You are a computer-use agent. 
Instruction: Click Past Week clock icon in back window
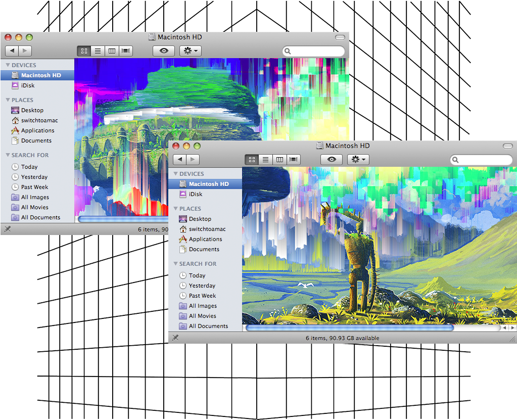[15, 187]
